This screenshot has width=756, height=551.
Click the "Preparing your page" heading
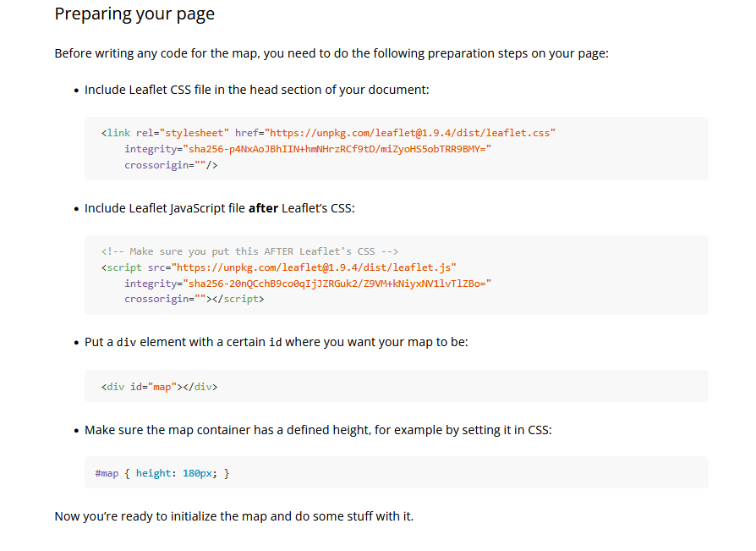[134, 14]
